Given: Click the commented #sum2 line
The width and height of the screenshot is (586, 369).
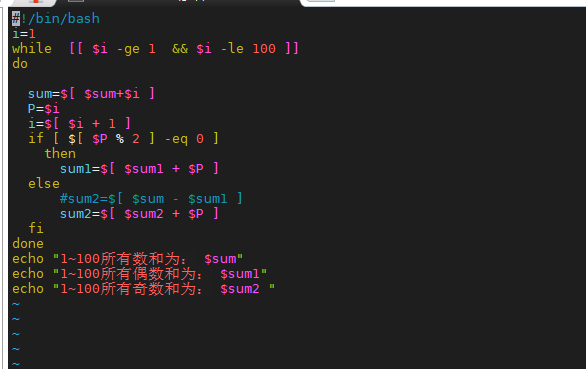Looking at the screenshot, I should tap(151, 199).
